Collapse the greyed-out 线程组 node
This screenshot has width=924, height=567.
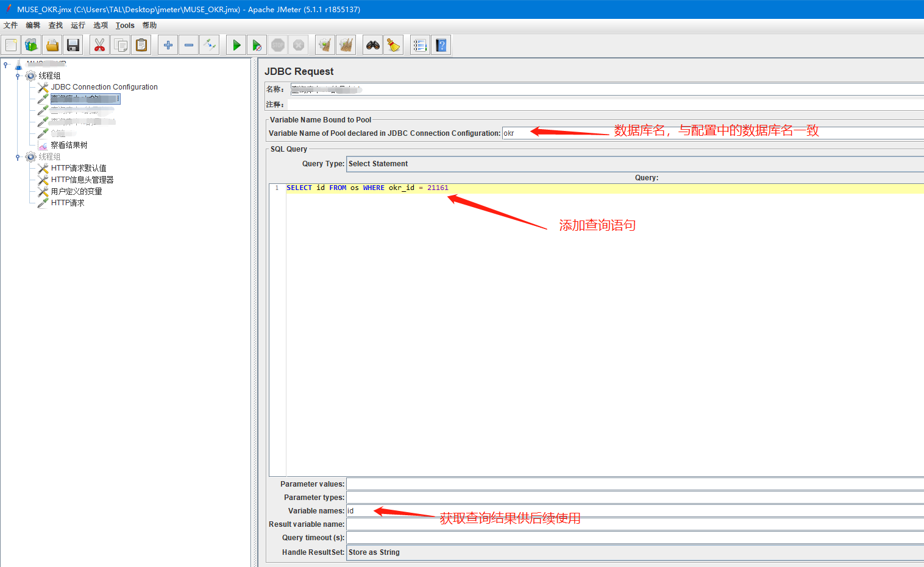tap(18, 157)
